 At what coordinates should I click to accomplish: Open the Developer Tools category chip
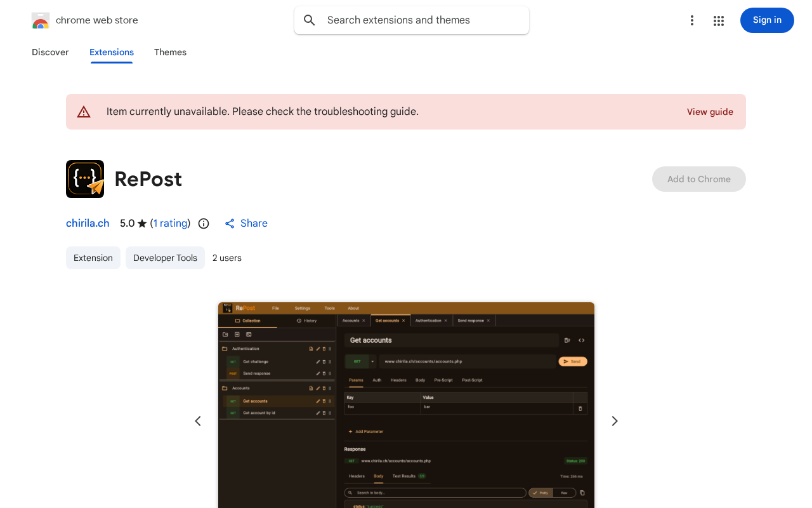(x=165, y=258)
